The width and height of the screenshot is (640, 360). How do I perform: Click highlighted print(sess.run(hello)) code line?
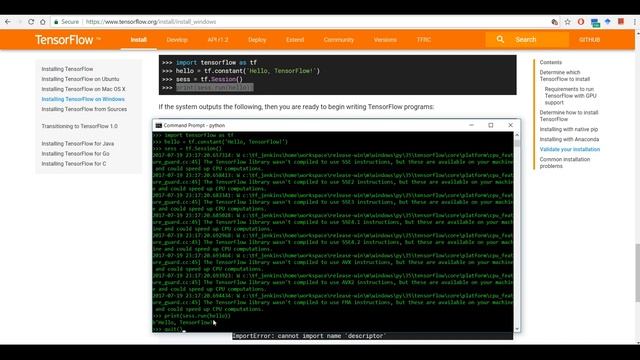(214, 87)
